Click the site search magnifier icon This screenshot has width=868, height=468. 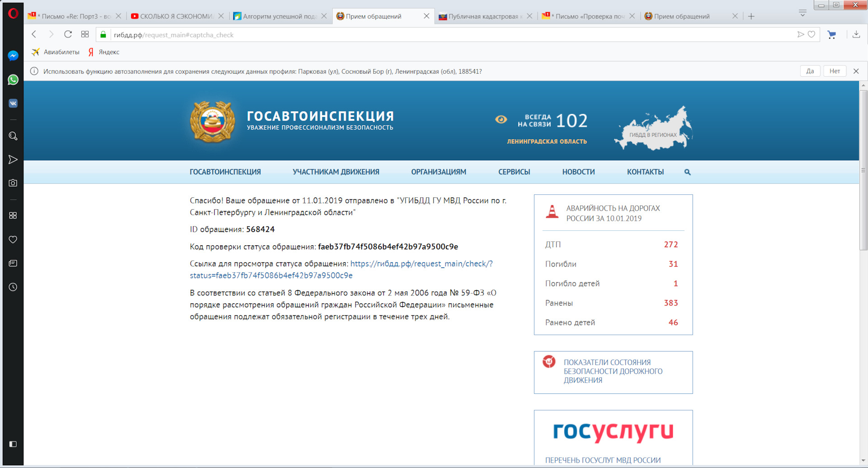[687, 172]
